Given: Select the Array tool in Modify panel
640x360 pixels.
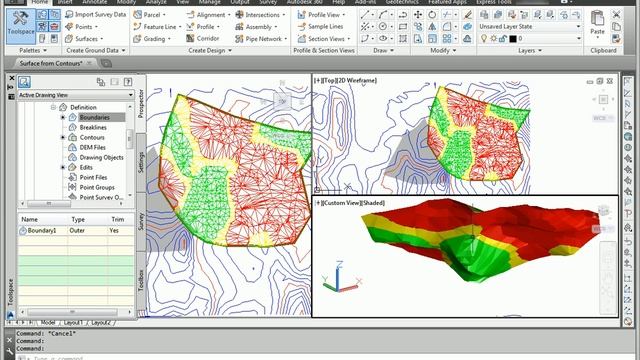Looking at the screenshot, I should coord(447,39).
